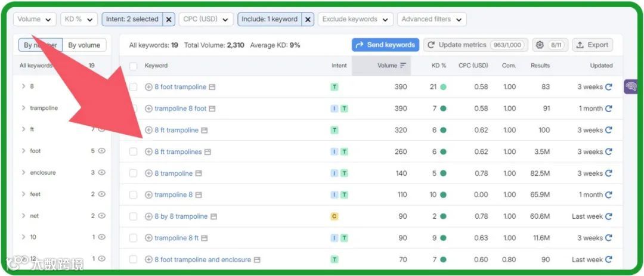Sort by Updated column header
Viewport: 644px width, 276px height.
[601, 66]
